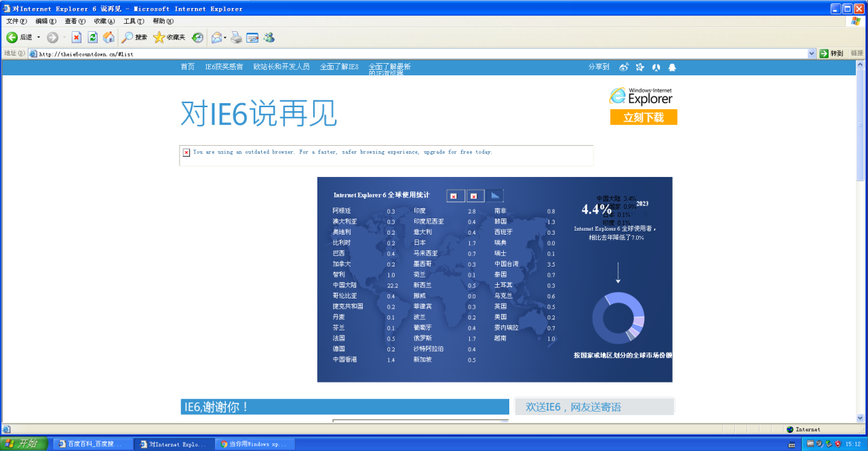
Task: Select the area chart view in the statistics widget
Action: click(495, 195)
